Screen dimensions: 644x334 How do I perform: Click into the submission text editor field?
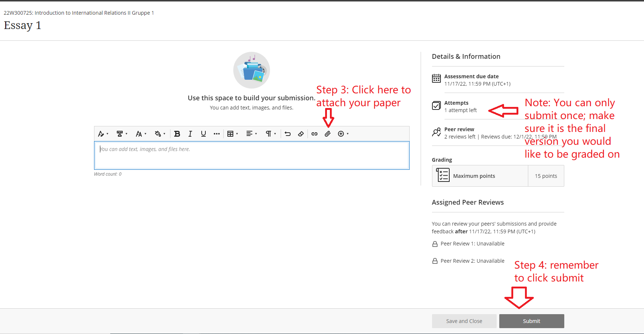tap(252, 155)
